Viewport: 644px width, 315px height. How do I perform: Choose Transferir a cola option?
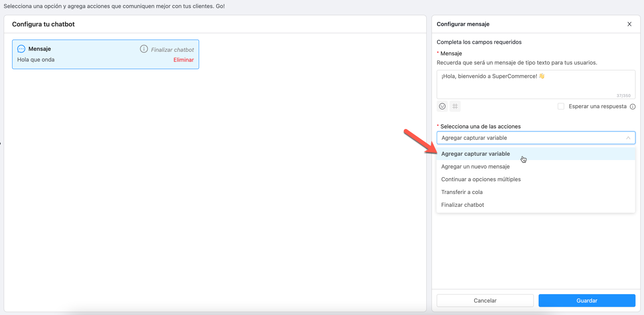tap(536, 192)
